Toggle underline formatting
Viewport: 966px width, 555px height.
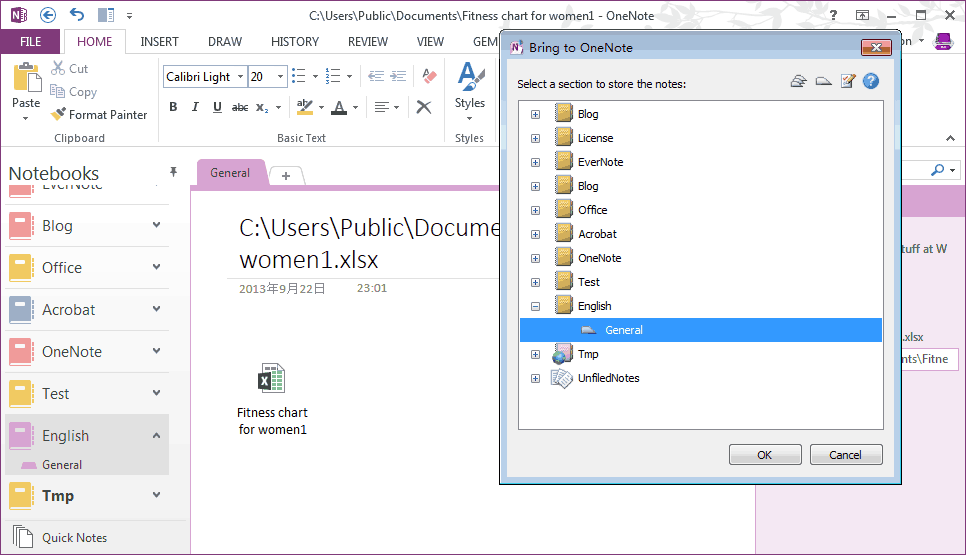217,107
